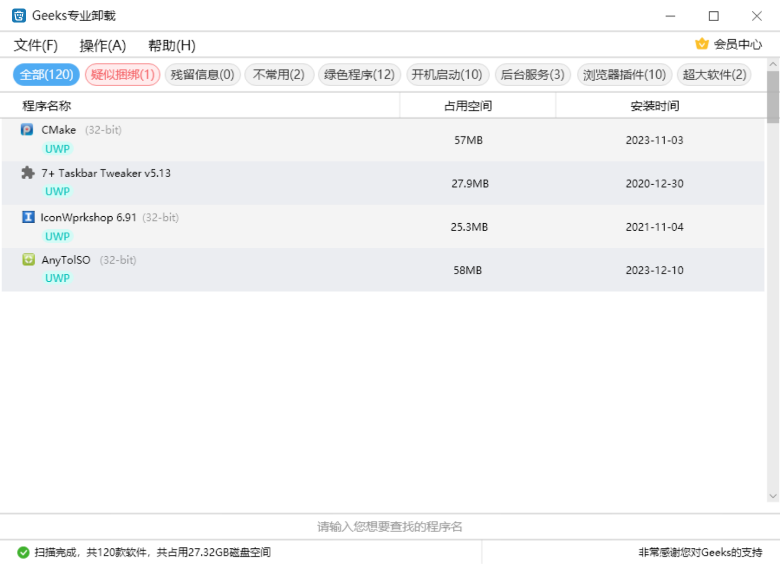Sort by the 安装时间 column header

(655, 105)
